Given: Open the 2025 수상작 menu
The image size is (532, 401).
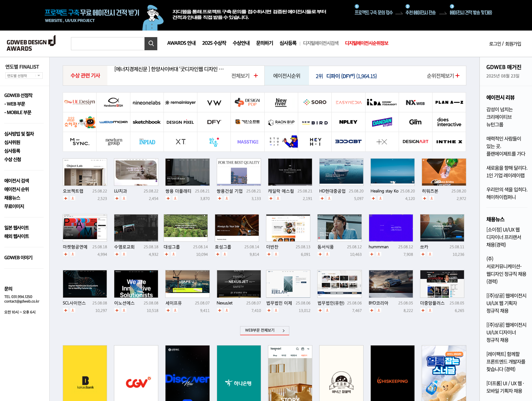Looking at the screenshot, I should point(214,43).
